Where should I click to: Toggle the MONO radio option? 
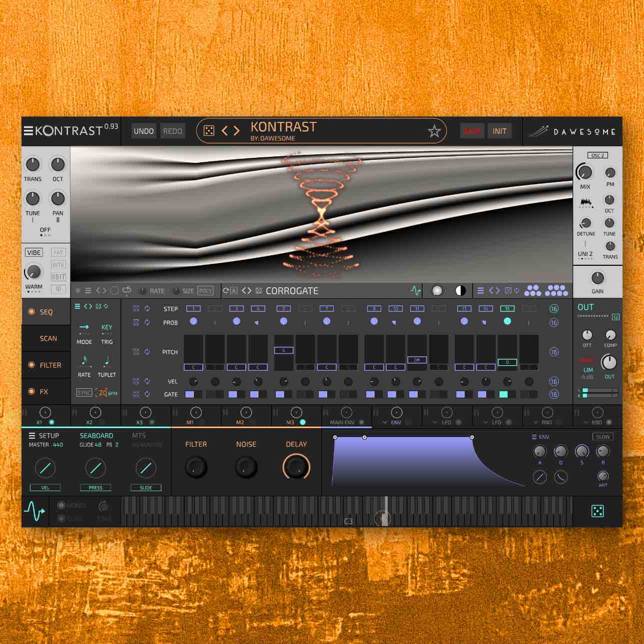click(61, 506)
